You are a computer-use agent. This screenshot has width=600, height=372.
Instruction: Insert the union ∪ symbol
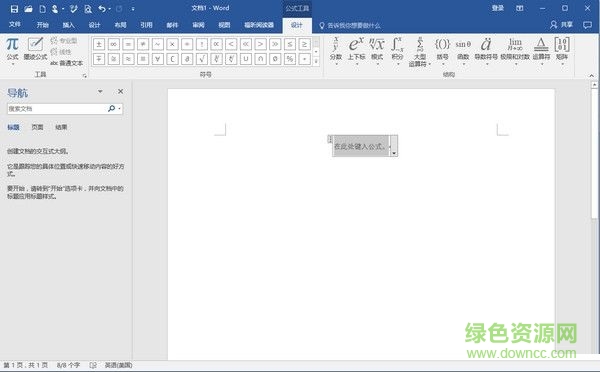coord(246,59)
